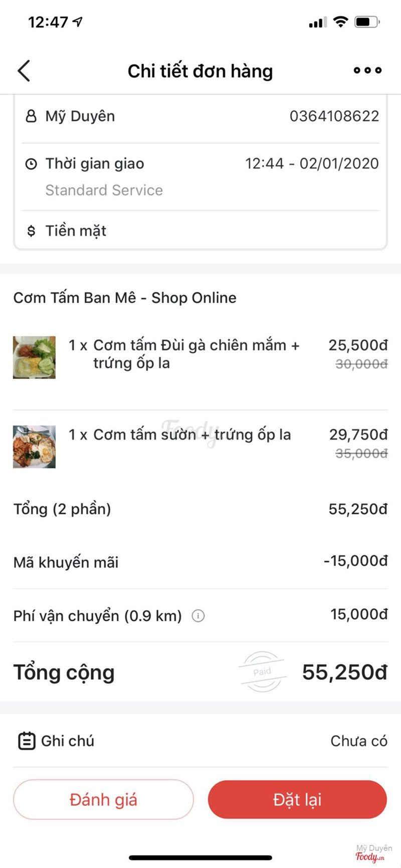Tap the shipping fee info icon

point(198,616)
